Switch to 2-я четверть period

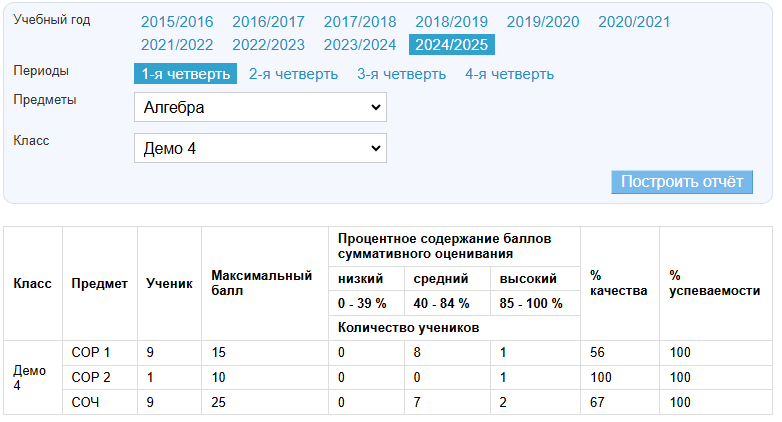[x=293, y=74]
